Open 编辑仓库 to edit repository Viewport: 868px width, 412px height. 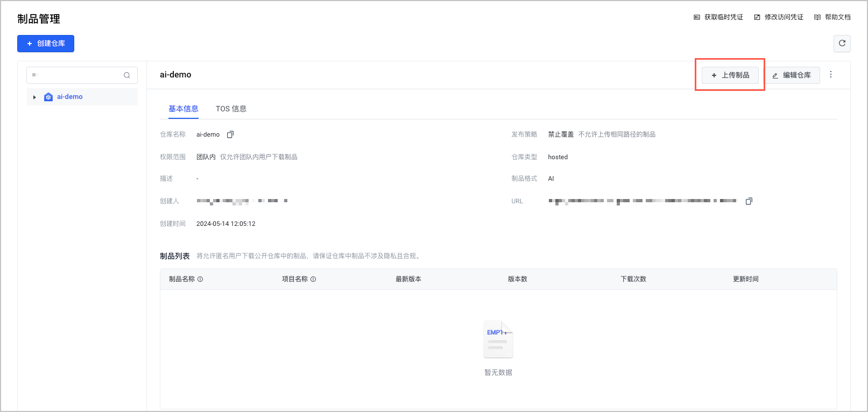coord(792,75)
